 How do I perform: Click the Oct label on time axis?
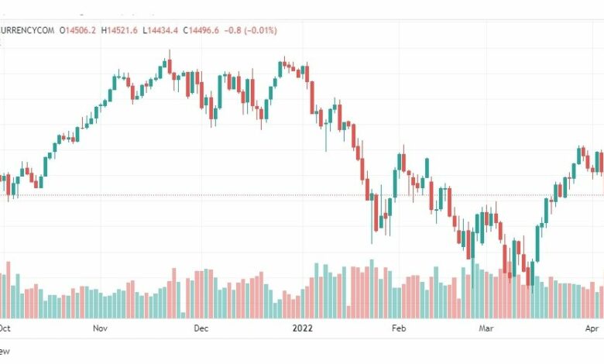point(5,328)
